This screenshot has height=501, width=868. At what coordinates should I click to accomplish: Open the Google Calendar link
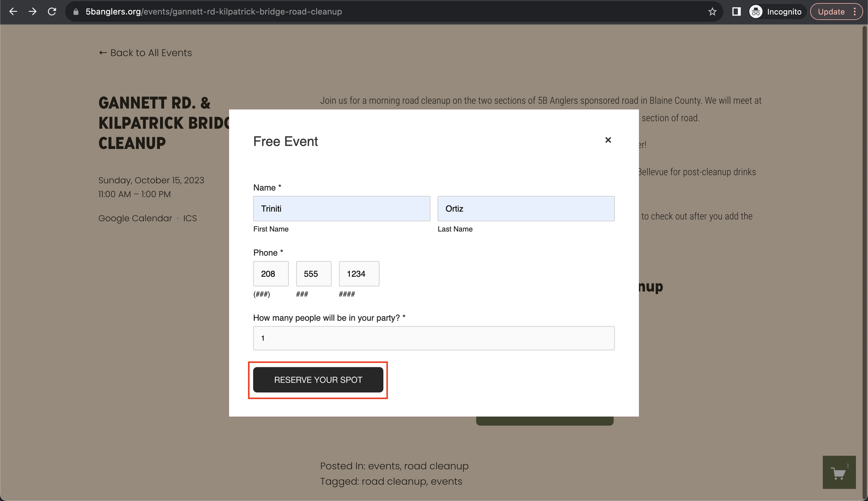click(x=135, y=218)
